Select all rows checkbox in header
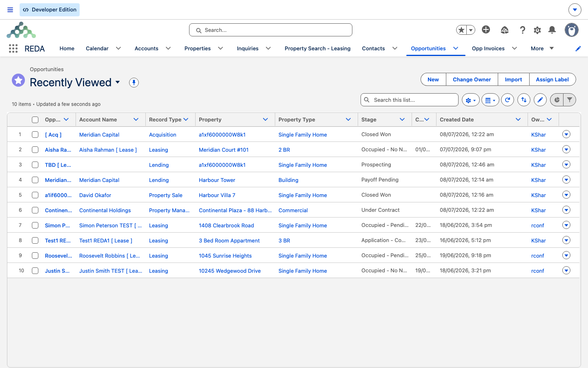 pos(35,120)
